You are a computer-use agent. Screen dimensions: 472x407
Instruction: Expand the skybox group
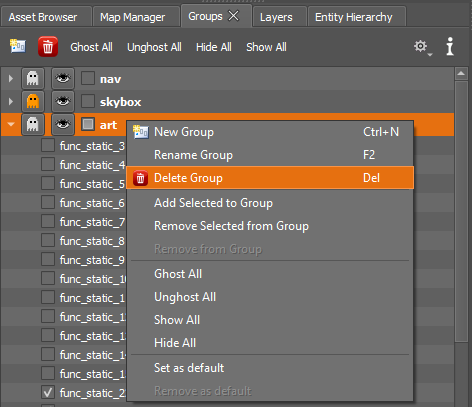[11, 101]
